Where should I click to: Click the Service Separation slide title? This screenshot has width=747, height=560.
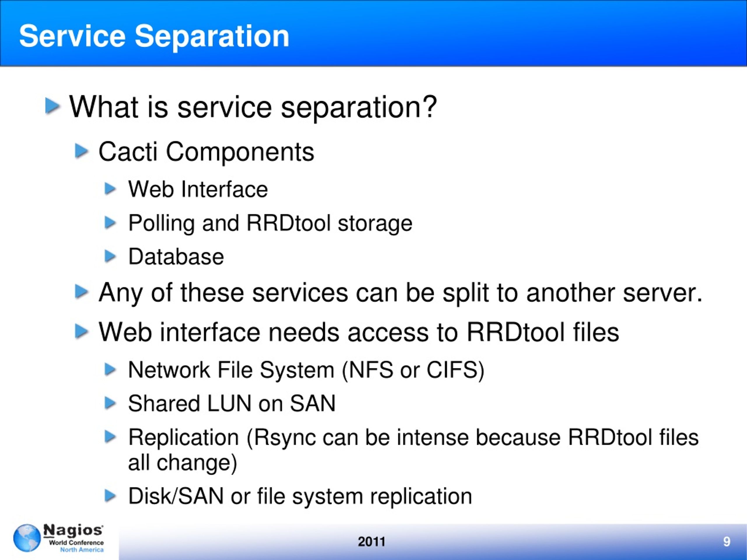[154, 36]
